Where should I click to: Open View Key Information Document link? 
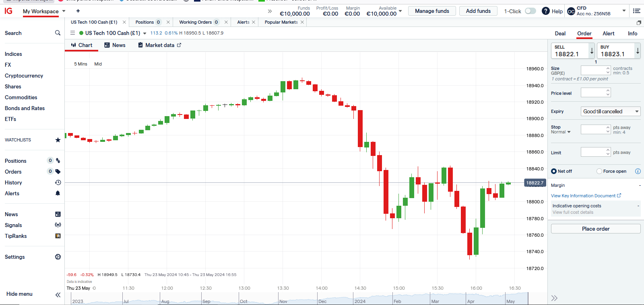pyautogui.click(x=586, y=196)
